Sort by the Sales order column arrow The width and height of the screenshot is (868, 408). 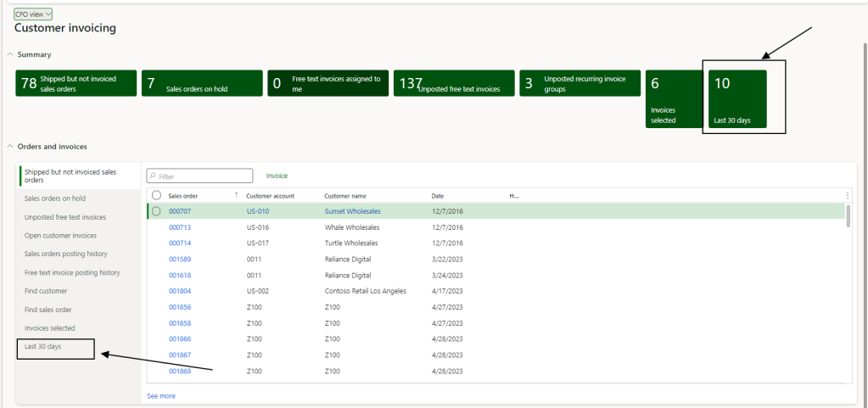(236, 195)
